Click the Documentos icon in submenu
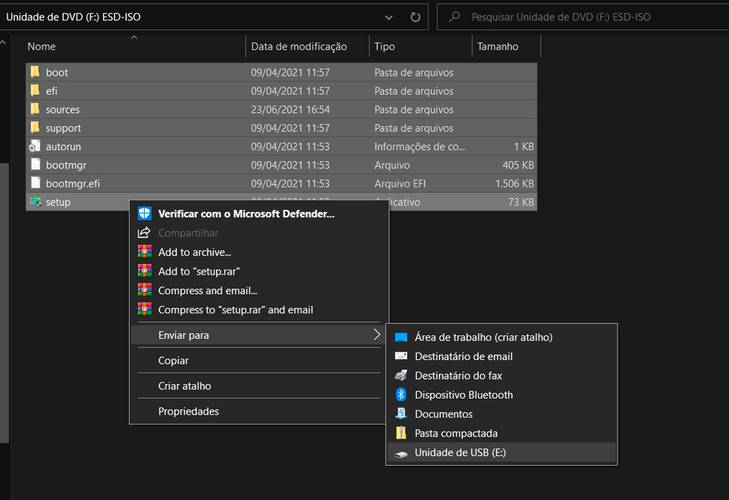This screenshot has height=500, width=729. [x=401, y=413]
